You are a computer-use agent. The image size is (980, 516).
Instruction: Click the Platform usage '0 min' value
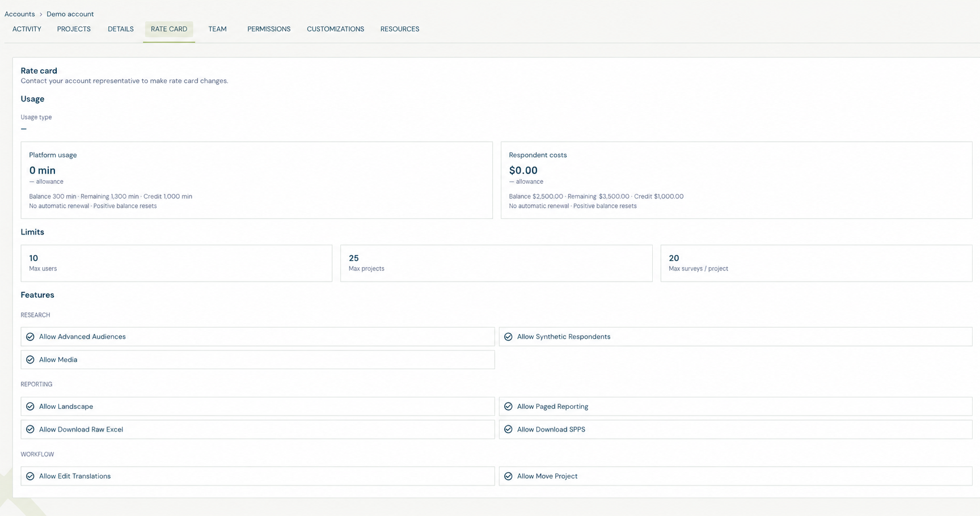click(43, 170)
